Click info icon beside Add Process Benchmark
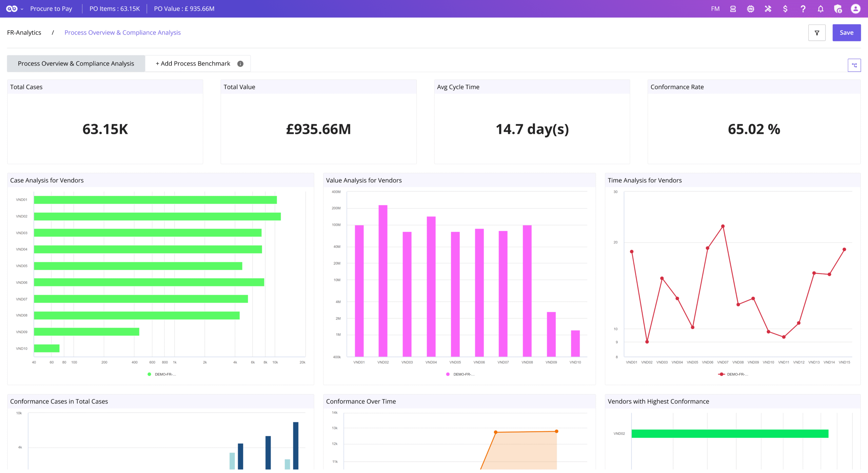The width and height of the screenshot is (868, 473). pyautogui.click(x=240, y=64)
